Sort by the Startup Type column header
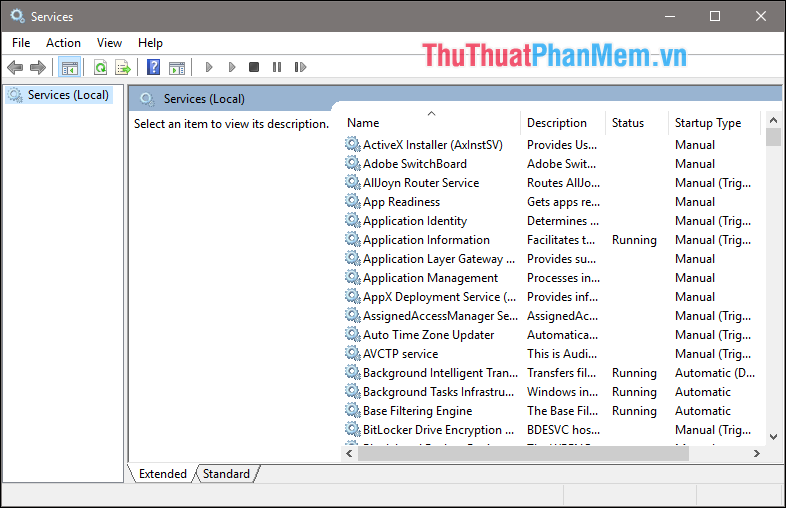The height and width of the screenshot is (508, 786). 714,123
